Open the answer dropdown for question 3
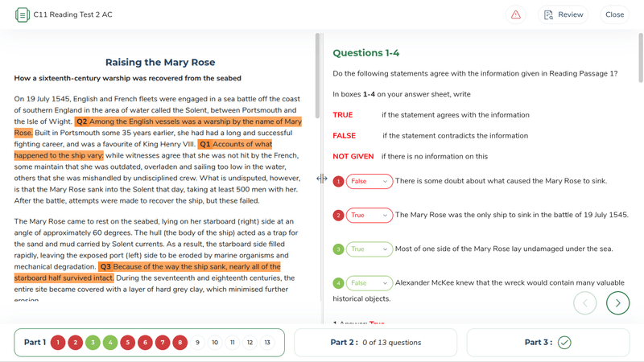The width and height of the screenshot is (644, 362). pyautogui.click(x=369, y=249)
